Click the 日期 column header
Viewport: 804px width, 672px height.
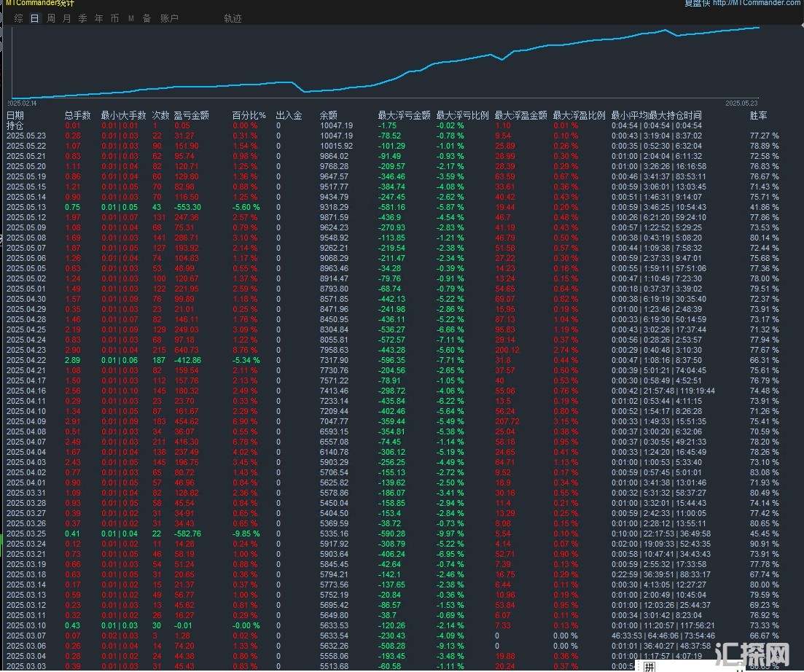click(15, 115)
